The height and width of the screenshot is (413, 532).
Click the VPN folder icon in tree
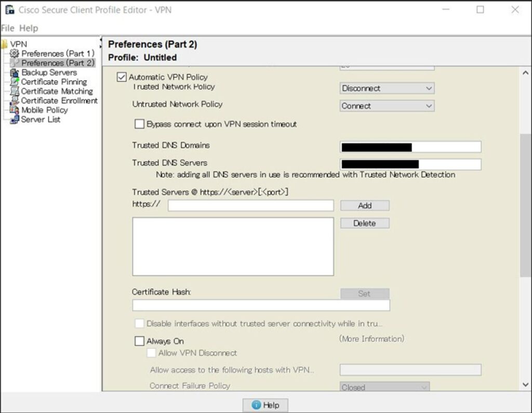pyautogui.click(x=4, y=44)
